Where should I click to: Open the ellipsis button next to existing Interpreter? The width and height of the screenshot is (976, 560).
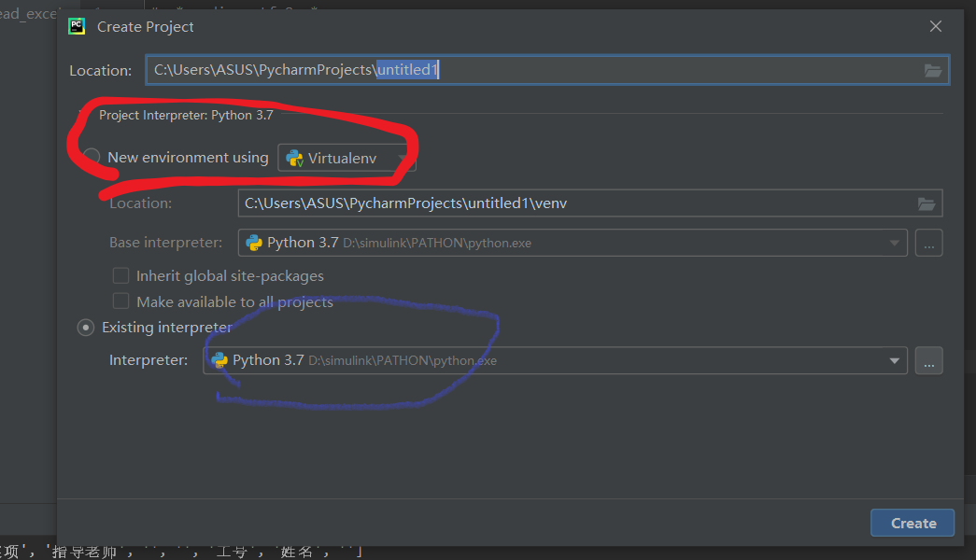(928, 361)
